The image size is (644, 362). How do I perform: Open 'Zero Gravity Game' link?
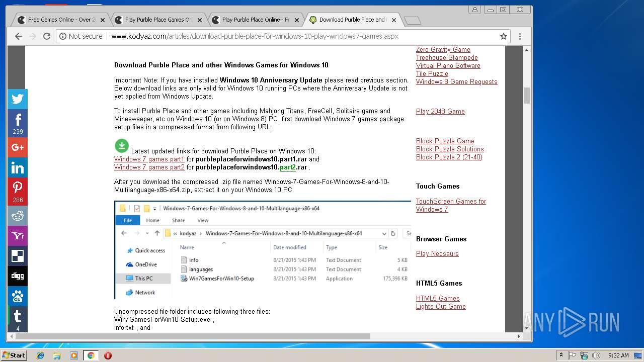click(x=443, y=50)
